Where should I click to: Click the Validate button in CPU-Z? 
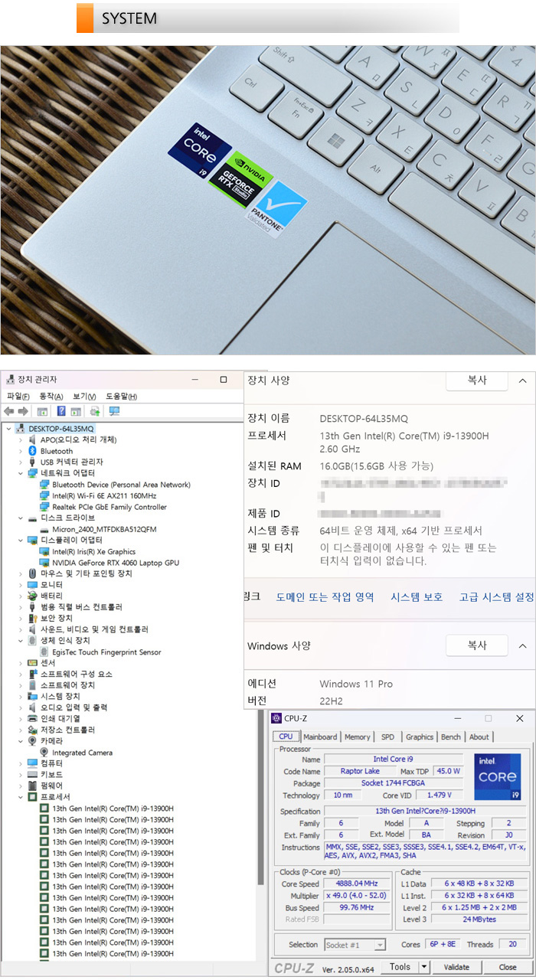456,967
